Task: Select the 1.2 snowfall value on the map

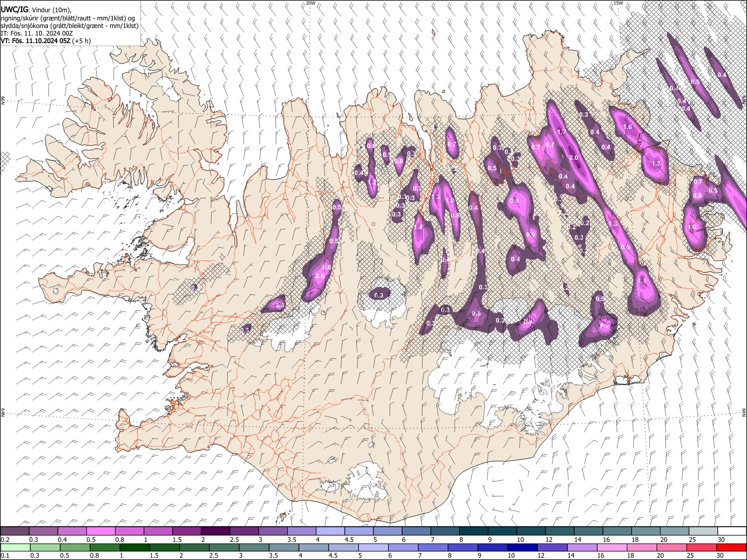Action: coord(372,183)
